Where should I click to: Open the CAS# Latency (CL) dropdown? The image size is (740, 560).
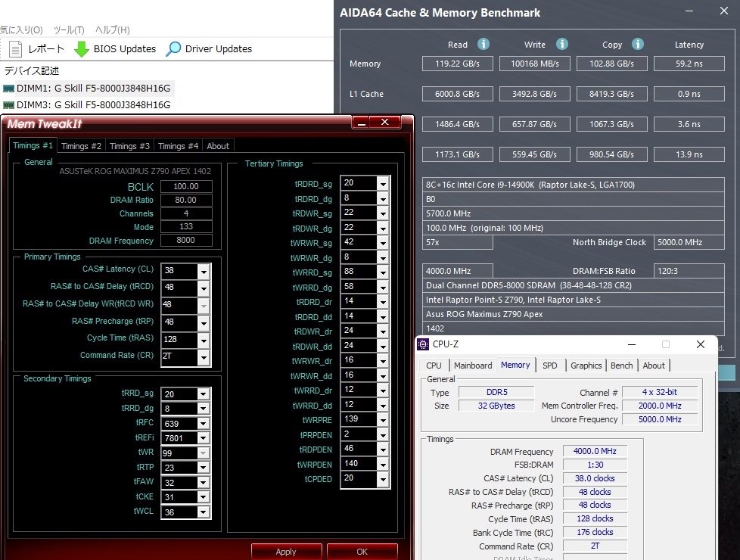[203, 271]
